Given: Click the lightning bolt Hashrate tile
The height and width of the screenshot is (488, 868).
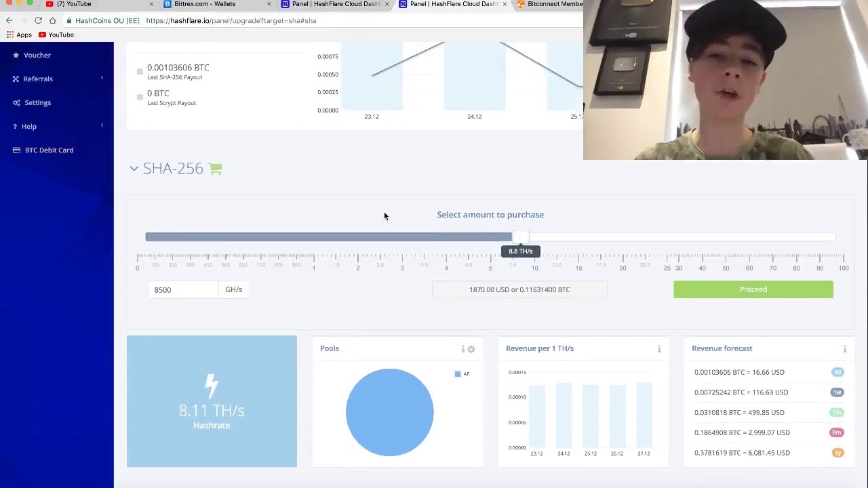Looking at the screenshot, I should tap(212, 401).
